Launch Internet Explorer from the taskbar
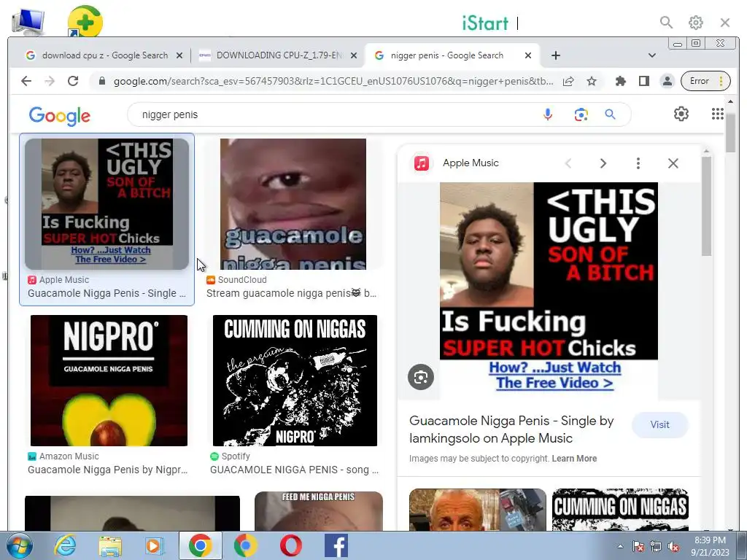This screenshot has width=747, height=560. point(65,545)
